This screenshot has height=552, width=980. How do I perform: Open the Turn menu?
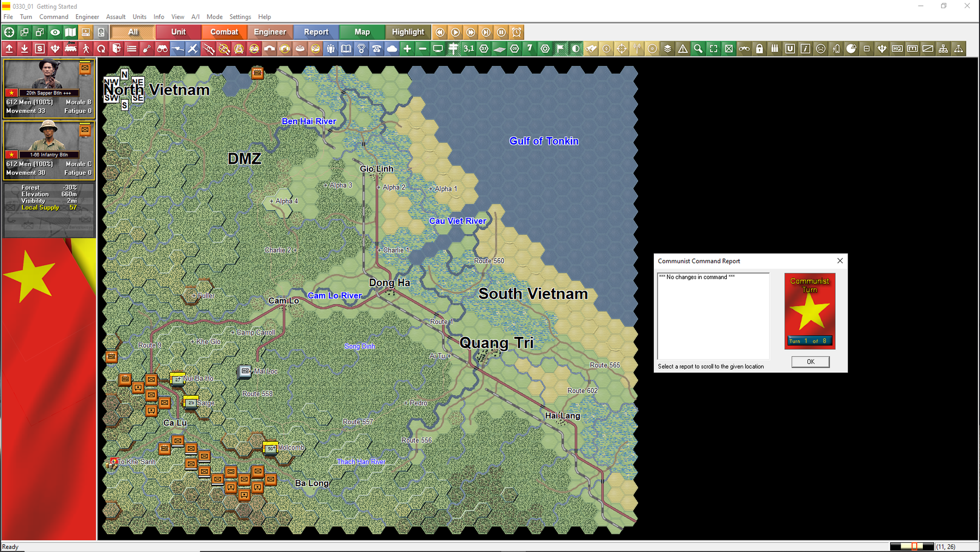click(x=26, y=17)
